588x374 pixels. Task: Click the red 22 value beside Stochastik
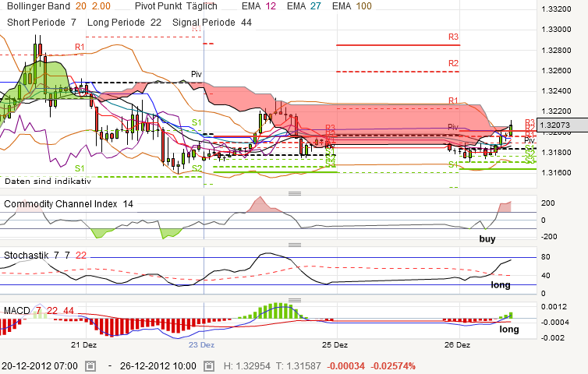pos(81,256)
